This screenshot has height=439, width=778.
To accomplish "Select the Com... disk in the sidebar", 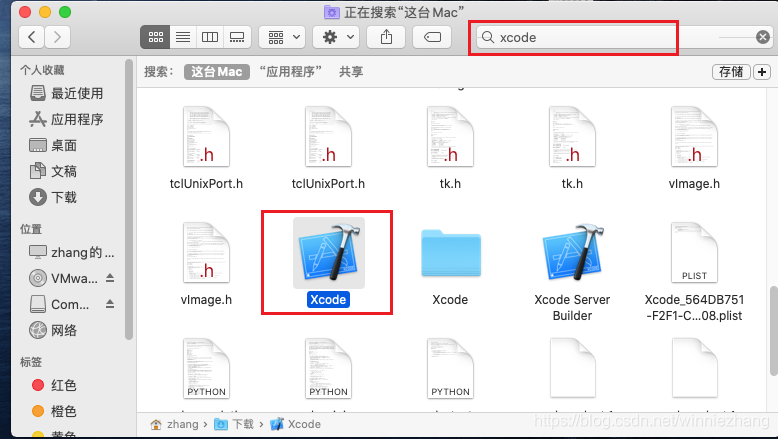I will point(60,304).
